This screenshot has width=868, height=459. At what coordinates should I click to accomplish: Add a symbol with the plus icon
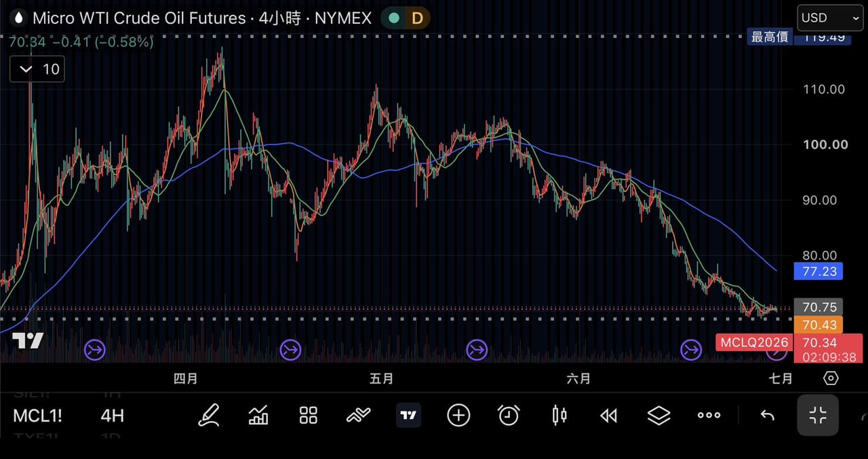click(x=458, y=415)
